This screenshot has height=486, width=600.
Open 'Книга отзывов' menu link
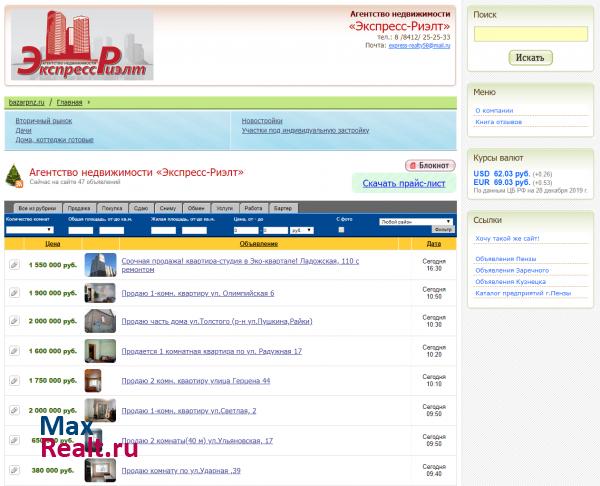click(x=499, y=122)
